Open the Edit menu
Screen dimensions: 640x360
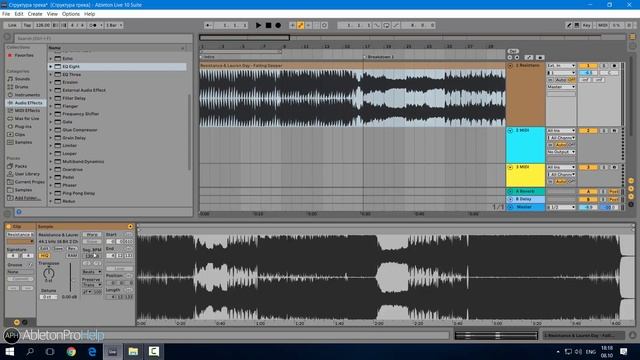pos(19,14)
